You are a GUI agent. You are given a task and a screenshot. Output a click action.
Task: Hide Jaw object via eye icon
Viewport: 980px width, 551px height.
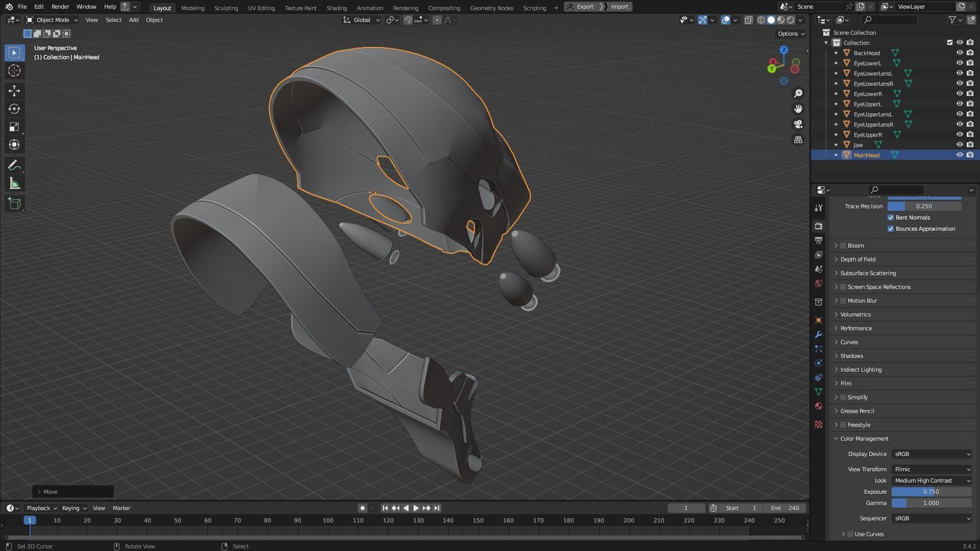pyautogui.click(x=960, y=145)
